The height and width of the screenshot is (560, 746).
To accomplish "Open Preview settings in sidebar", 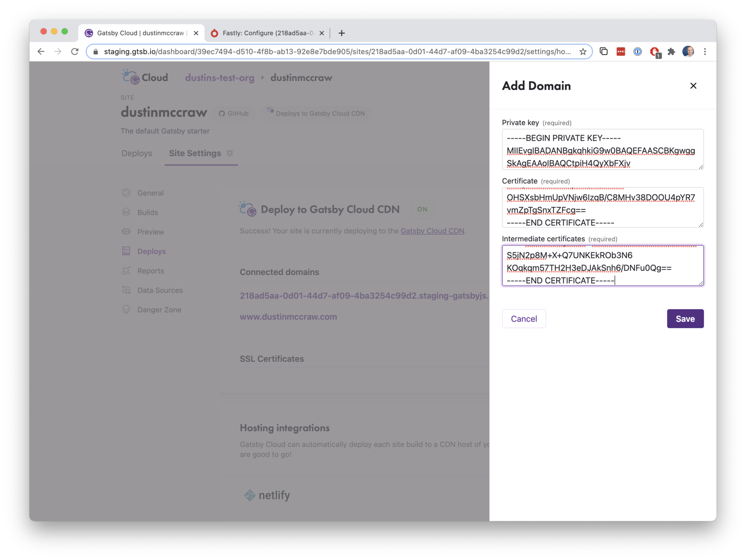I will [x=151, y=232].
